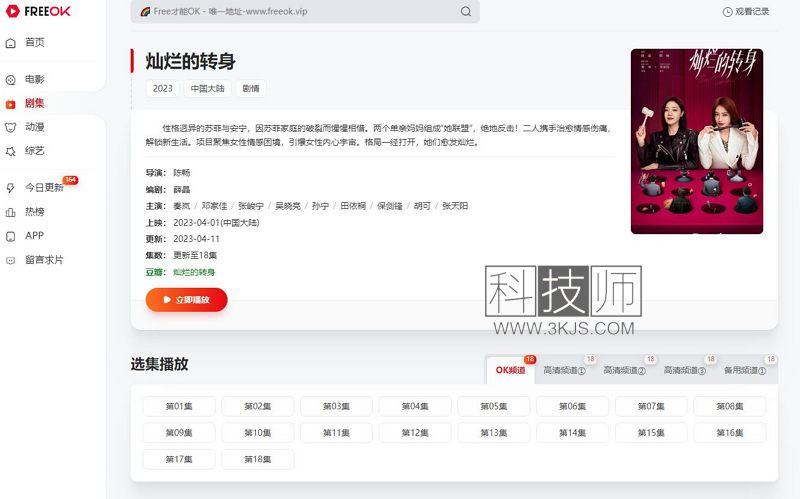Select 电影 in the sidebar menu
Screen dimensions: 800x499
click(x=35, y=79)
